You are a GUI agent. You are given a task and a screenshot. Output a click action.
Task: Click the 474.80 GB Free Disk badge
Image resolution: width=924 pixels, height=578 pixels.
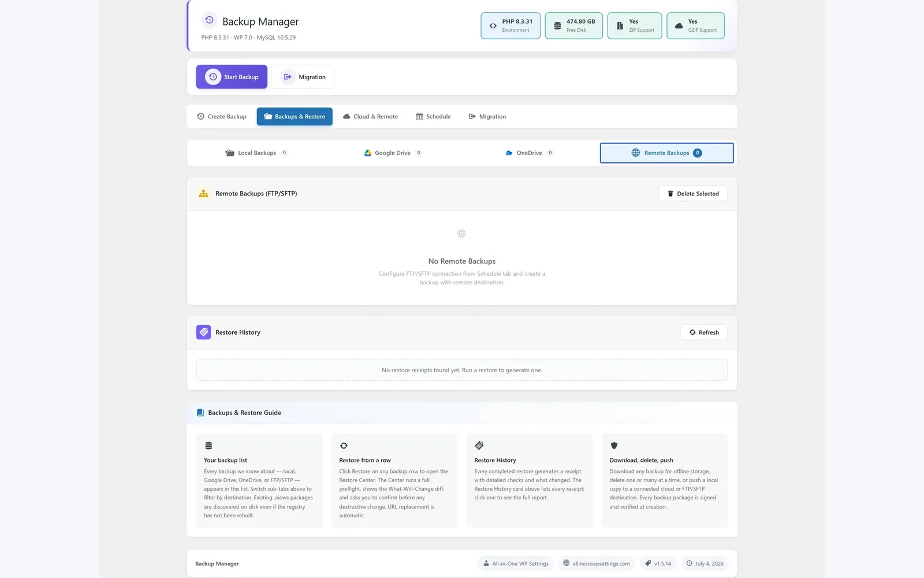click(574, 26)
